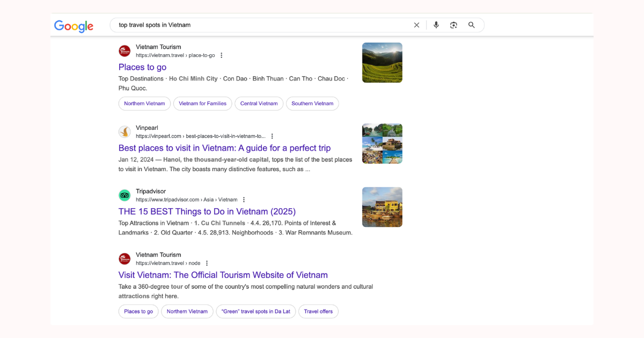The width and height of the screenshot is (644, 338).
Task: Select the Places to go chip under Visit Vietnam
Action: click(x=138, y=311)
